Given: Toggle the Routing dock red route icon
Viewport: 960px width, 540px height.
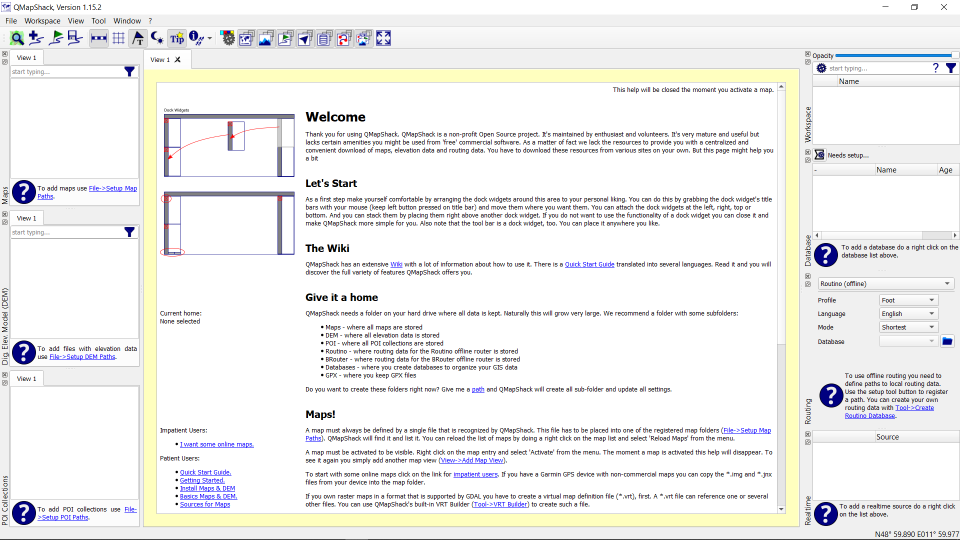Looking at the screenshot, I should point(344,39).
